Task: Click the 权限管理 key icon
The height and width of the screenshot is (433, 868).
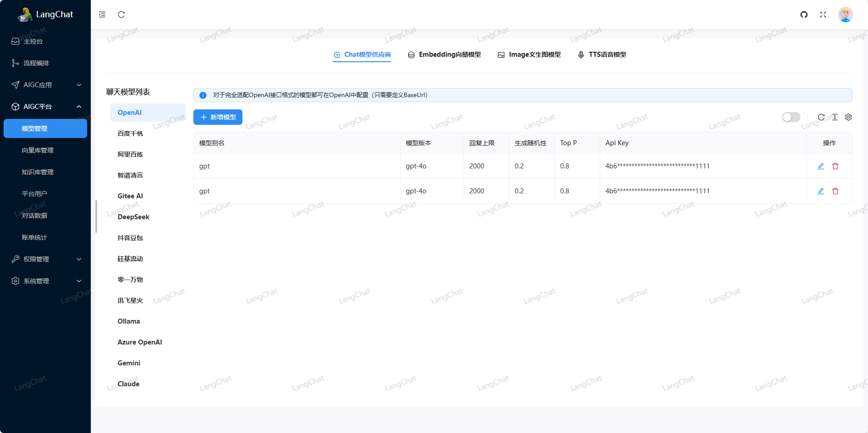Action: 15,259
